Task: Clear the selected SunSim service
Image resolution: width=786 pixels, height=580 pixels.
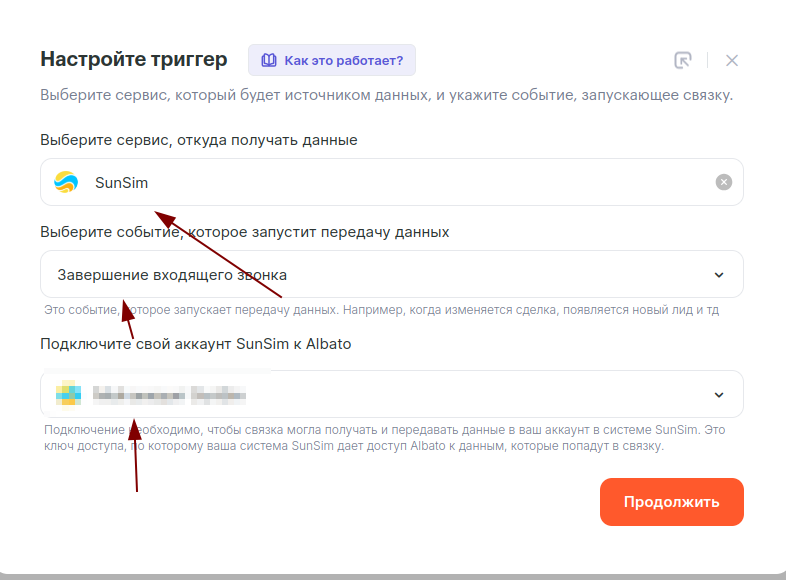Action: tap(724, 182)
